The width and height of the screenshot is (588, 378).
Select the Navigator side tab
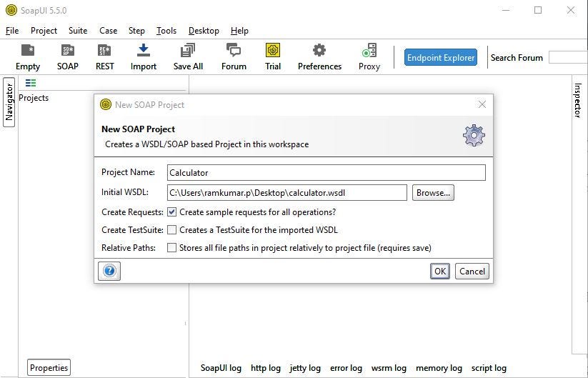(9, 102)
